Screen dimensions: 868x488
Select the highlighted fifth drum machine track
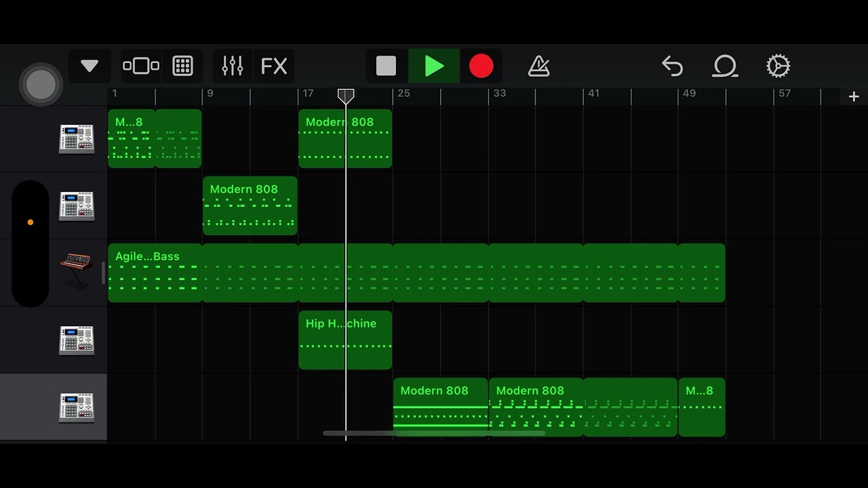point(77,407)
